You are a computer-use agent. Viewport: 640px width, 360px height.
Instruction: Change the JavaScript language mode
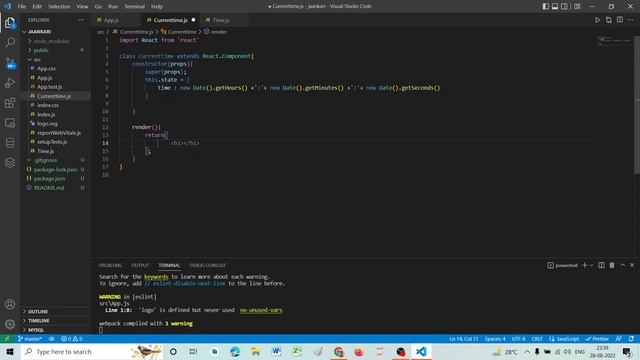coord(564,339)
